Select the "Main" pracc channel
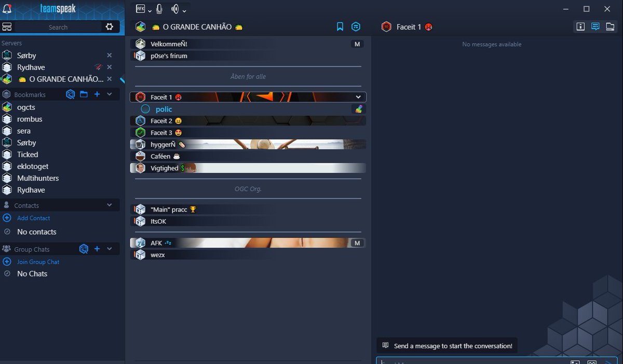The height and width of the screenshot is (364, 623). click(x=248, y=209)
